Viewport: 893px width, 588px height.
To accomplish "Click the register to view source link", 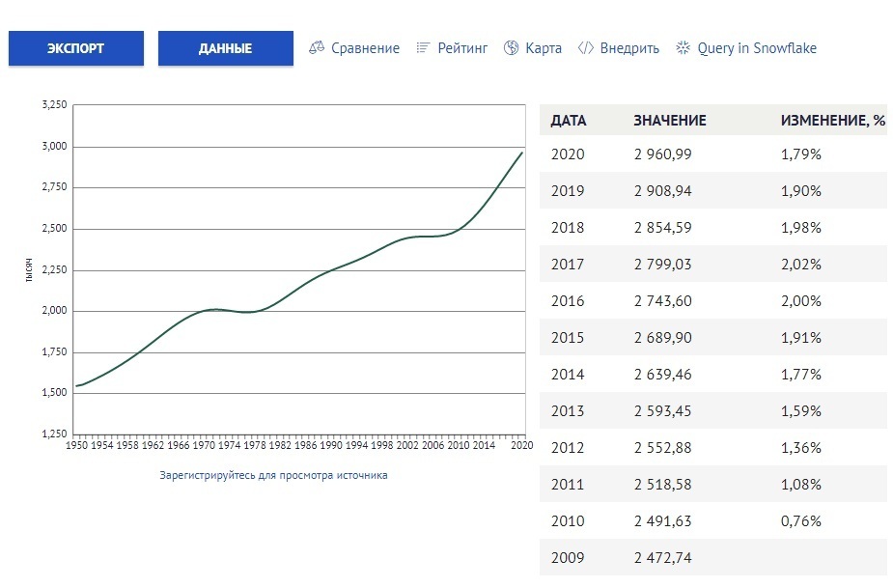I will pos(273,475).
